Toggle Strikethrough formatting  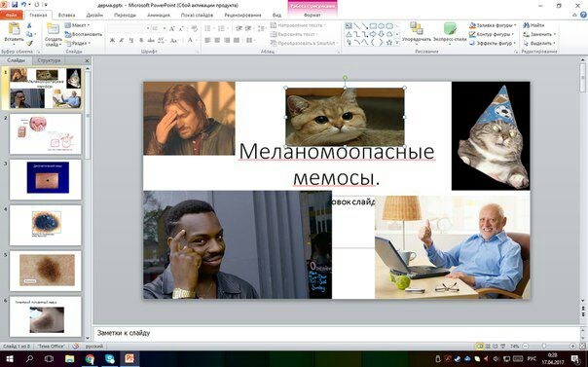151,40
